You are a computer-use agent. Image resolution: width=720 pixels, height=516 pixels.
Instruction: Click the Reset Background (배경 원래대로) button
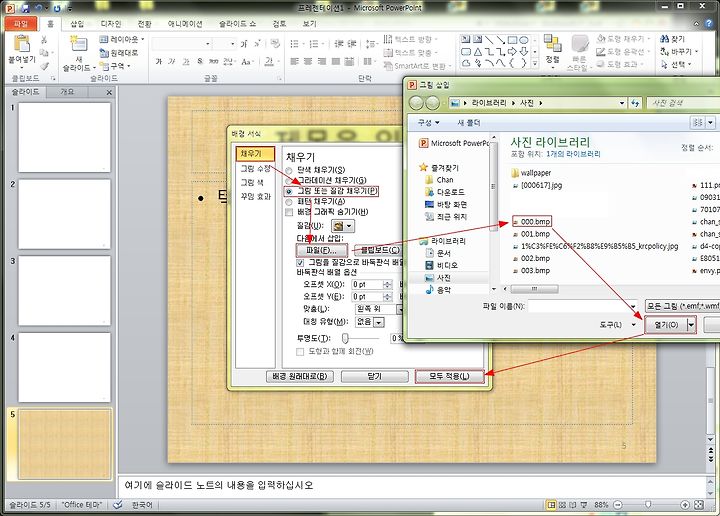300,376
